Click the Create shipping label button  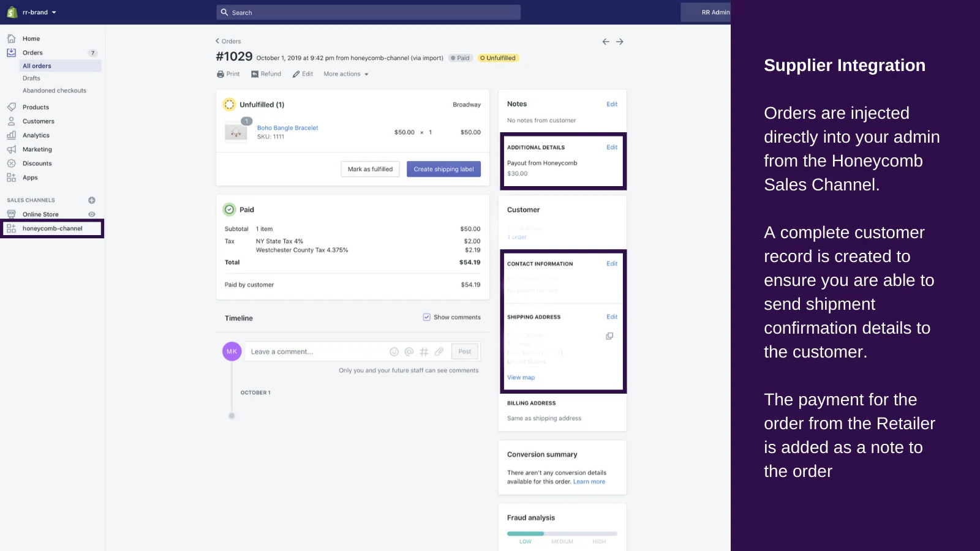click(443, 169)
